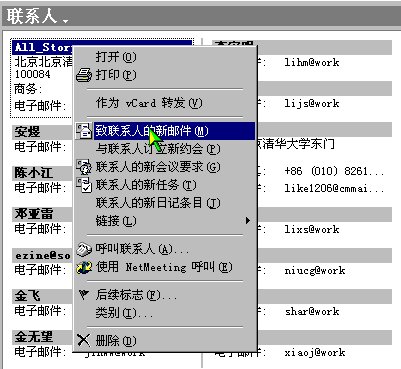Open the 联系人 header dropdown arrow
The width and height of the screenshot is (401, 369).
(65, 21)
